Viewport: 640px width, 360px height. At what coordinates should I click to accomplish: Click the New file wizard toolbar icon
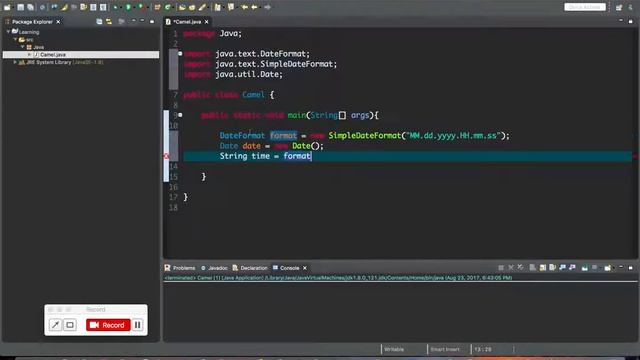(x=7, y=7)
